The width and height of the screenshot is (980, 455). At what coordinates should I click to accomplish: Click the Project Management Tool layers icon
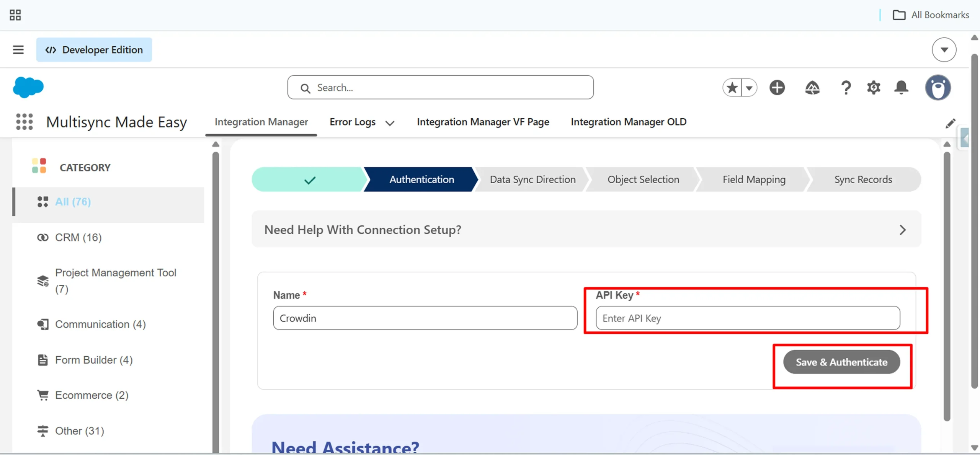click(x=43, y=281)
